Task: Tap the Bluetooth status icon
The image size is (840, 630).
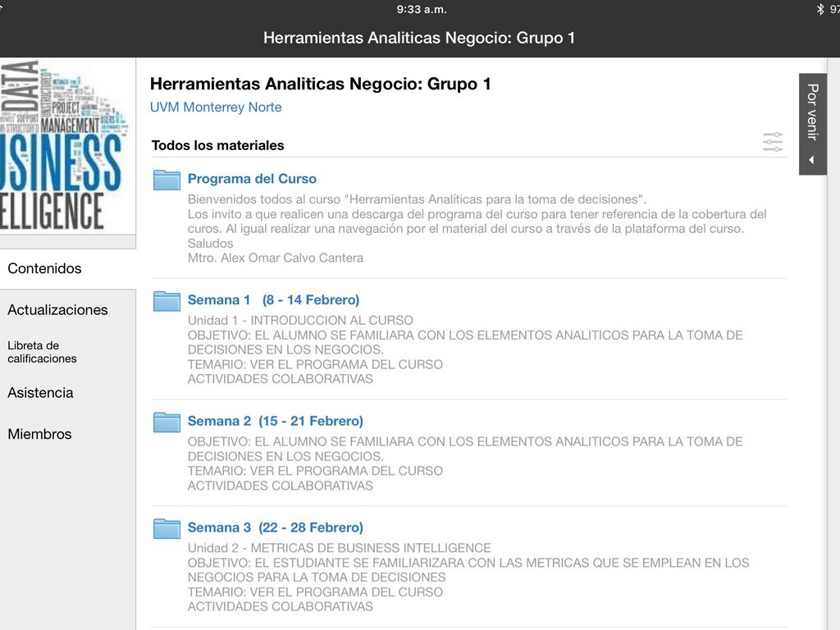Action: tap(819, 9)
